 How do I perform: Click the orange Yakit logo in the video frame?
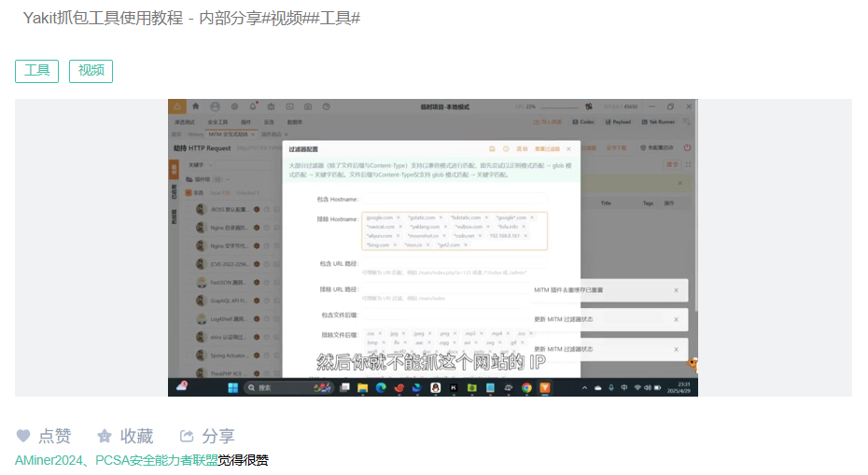click(176, 106)
